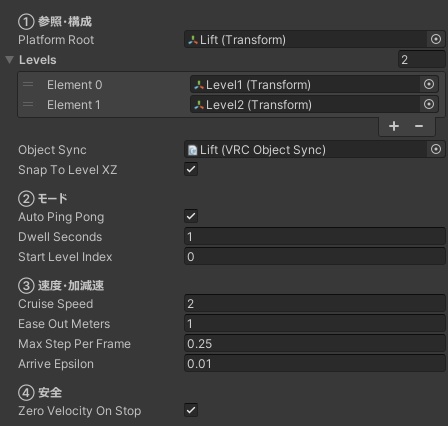Click the ④ 安全 section header
The image size is (448, 426).
(x=40, y=393)
